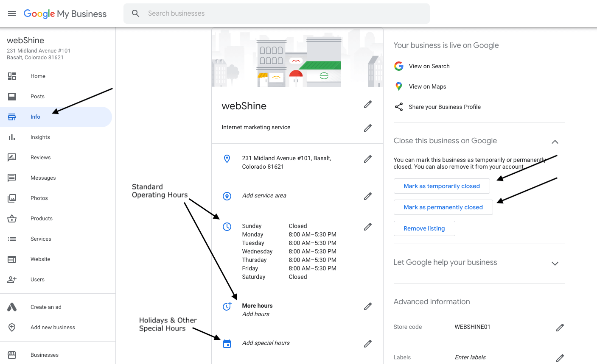
Task: Click the Search businesses input field
Action: (276, 13)
